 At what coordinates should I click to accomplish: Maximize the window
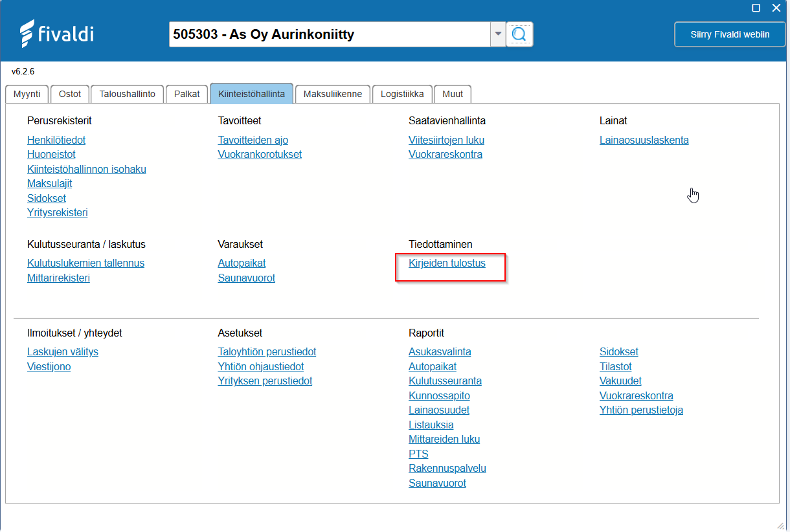click(756, 8)
